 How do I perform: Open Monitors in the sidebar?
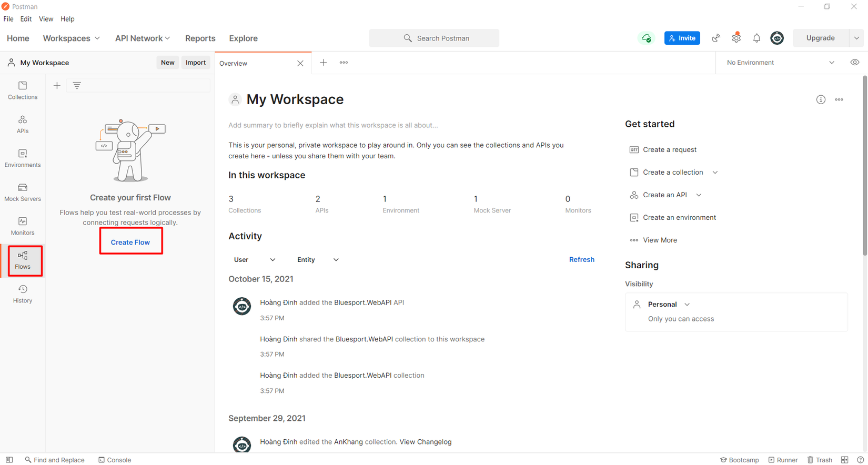click(23, 226)
